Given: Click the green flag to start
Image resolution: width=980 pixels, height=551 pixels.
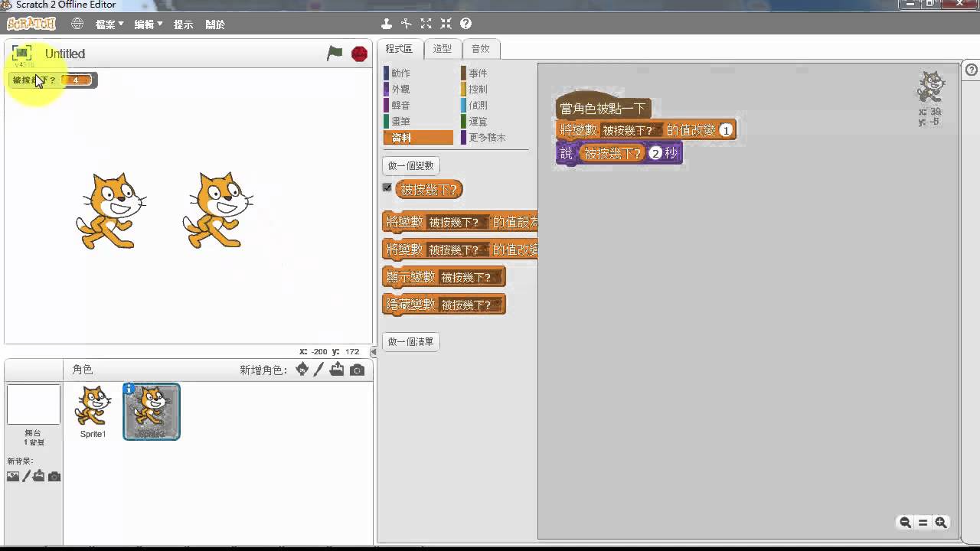Looking at the screenshot, I should [335, 54].
